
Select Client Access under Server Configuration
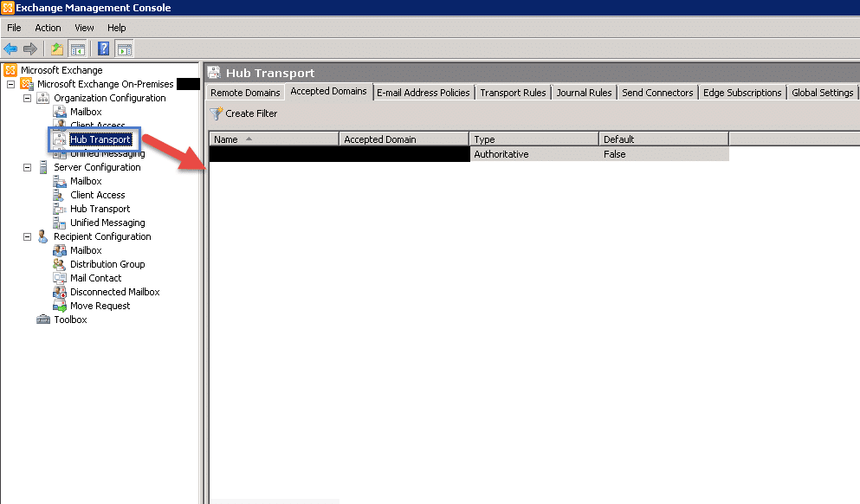98,195
